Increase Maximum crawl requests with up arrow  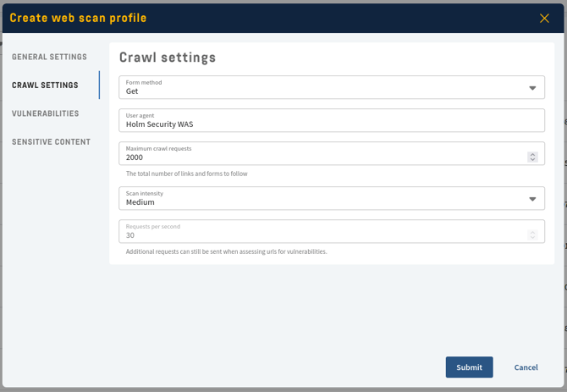(532, 154)
